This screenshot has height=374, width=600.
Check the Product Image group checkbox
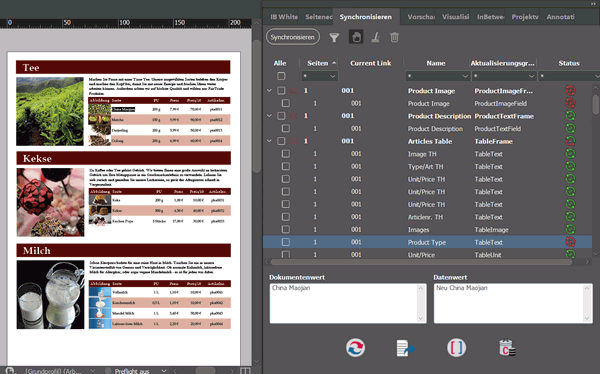pyautogui.click(x=281, y=91)
